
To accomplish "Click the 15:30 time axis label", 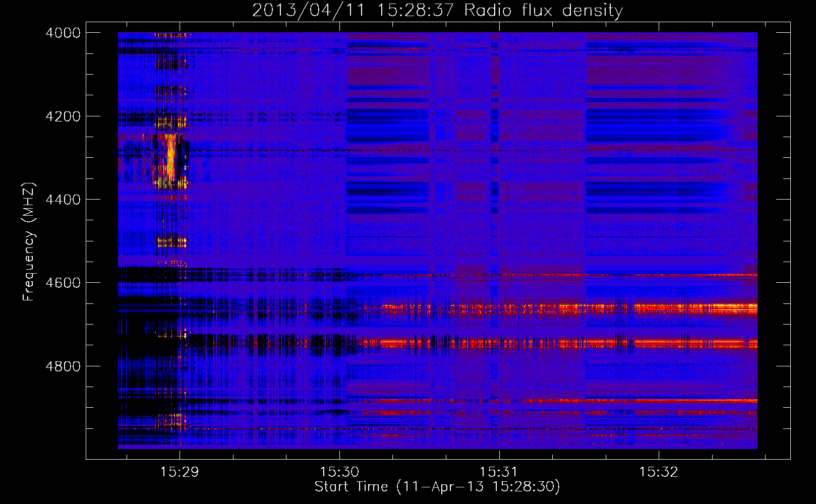I will [339, 472].
